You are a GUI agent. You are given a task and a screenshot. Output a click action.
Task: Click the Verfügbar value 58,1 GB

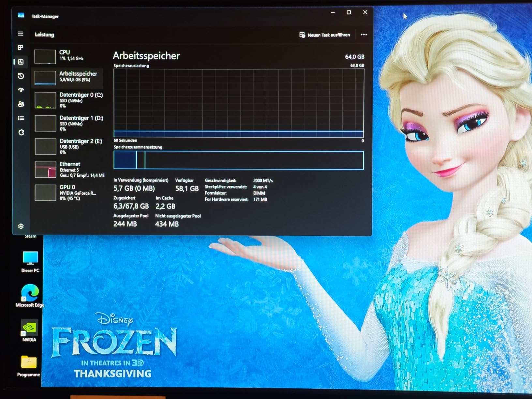[187, 189]
